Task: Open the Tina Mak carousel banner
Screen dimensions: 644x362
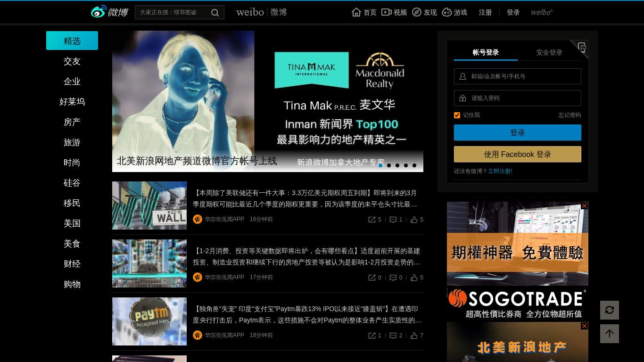Action: click(268, 101)
